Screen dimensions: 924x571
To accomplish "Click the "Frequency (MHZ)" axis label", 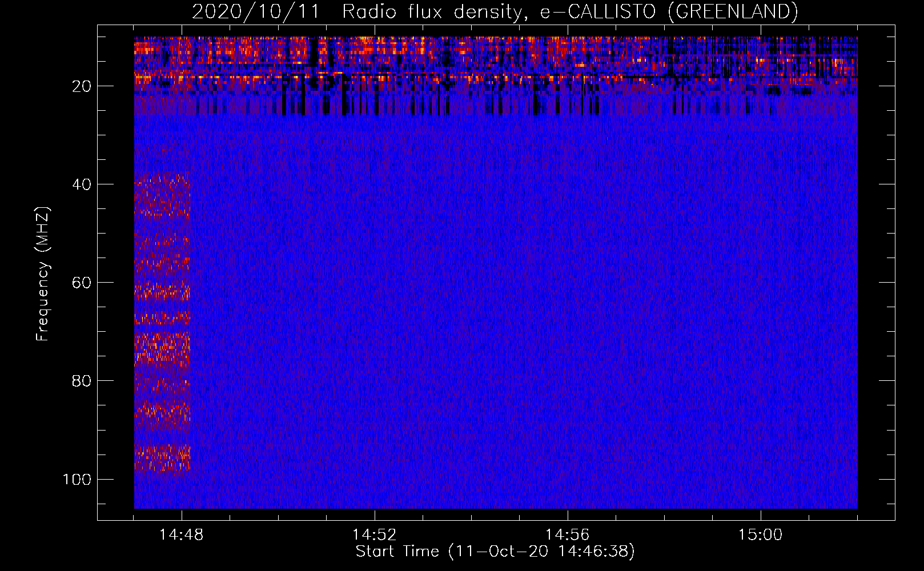I will pos(43,274).
